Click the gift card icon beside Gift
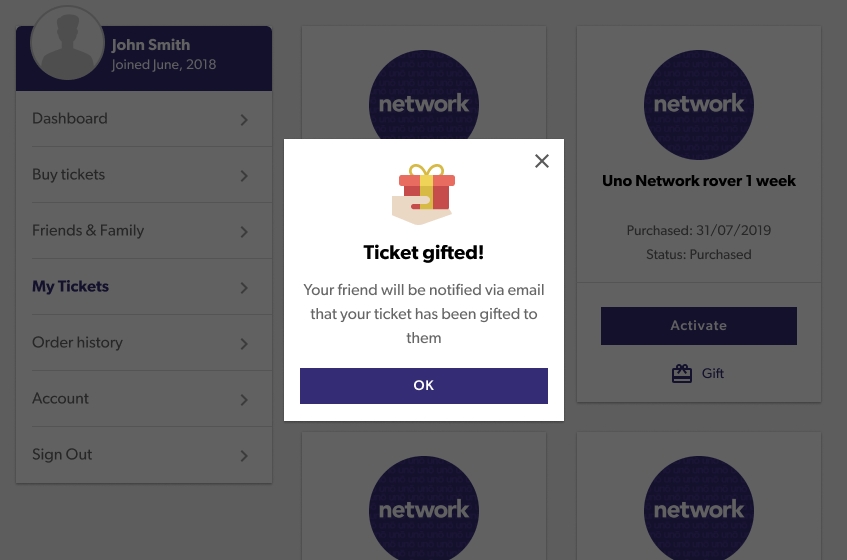The image size is (847, 560). click(x=682, y=374)
